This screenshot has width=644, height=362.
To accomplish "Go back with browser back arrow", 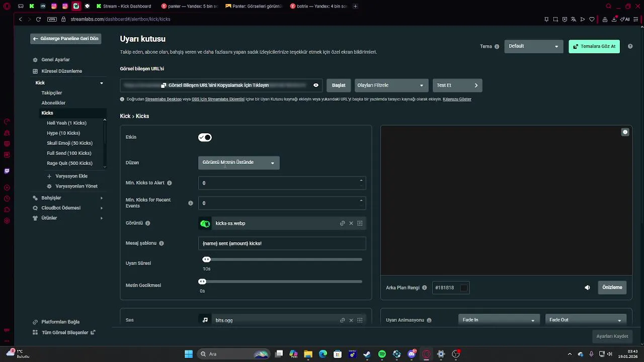I will pos(20,19).
